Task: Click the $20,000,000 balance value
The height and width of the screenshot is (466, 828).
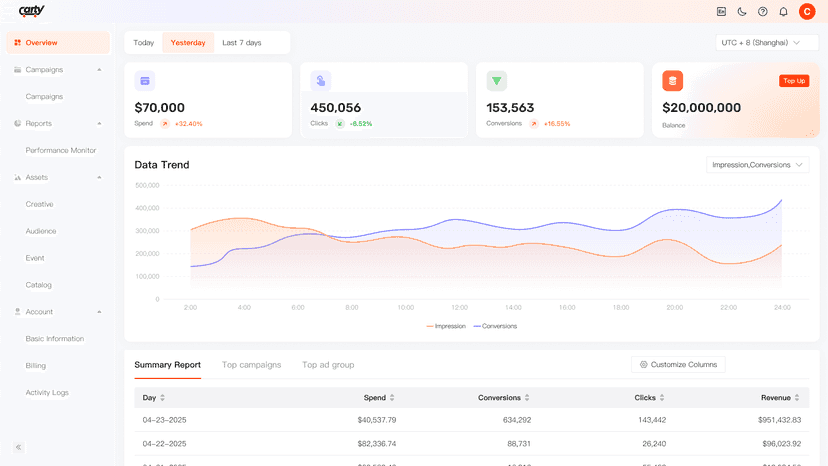Action: tap(701, 108)
